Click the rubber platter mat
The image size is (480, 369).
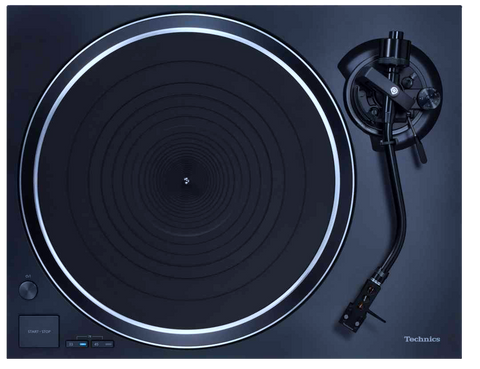point(186,181)
